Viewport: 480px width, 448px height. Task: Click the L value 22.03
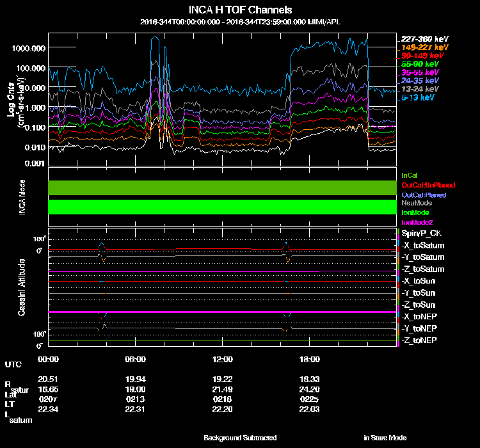310,409
